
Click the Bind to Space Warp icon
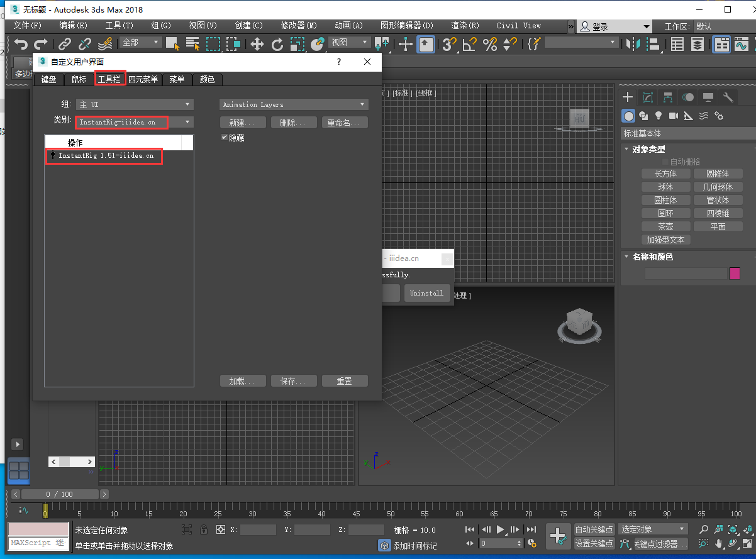[x=105, y=44]
